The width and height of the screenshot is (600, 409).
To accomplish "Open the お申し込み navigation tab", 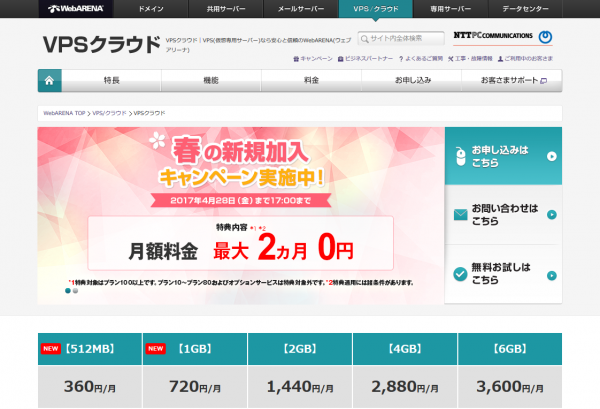I will 412,80.
